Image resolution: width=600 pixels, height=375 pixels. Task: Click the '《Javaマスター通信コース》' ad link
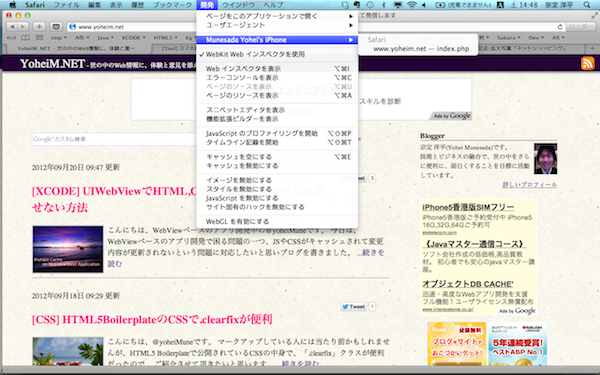tap(474, 244)
